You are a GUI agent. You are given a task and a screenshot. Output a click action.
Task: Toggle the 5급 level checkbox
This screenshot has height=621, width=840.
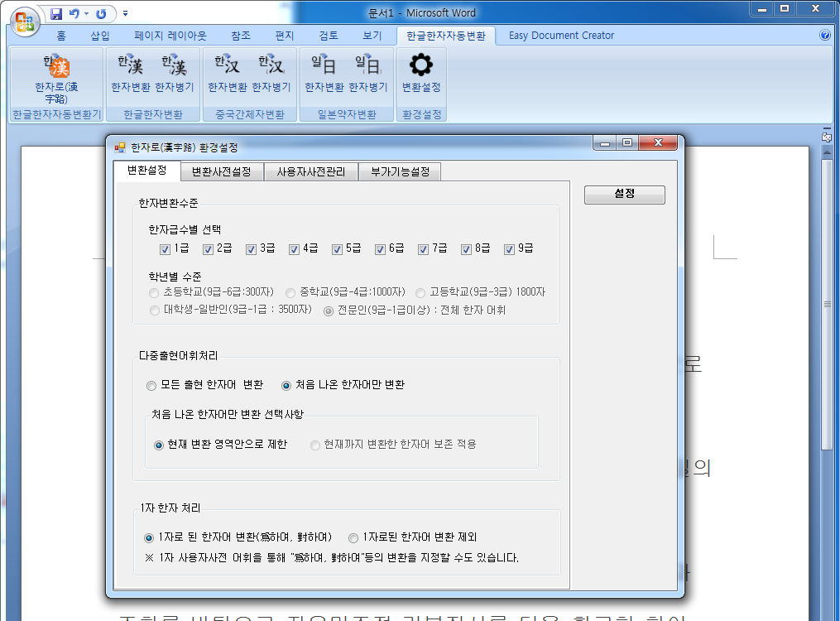pos(337,249)
